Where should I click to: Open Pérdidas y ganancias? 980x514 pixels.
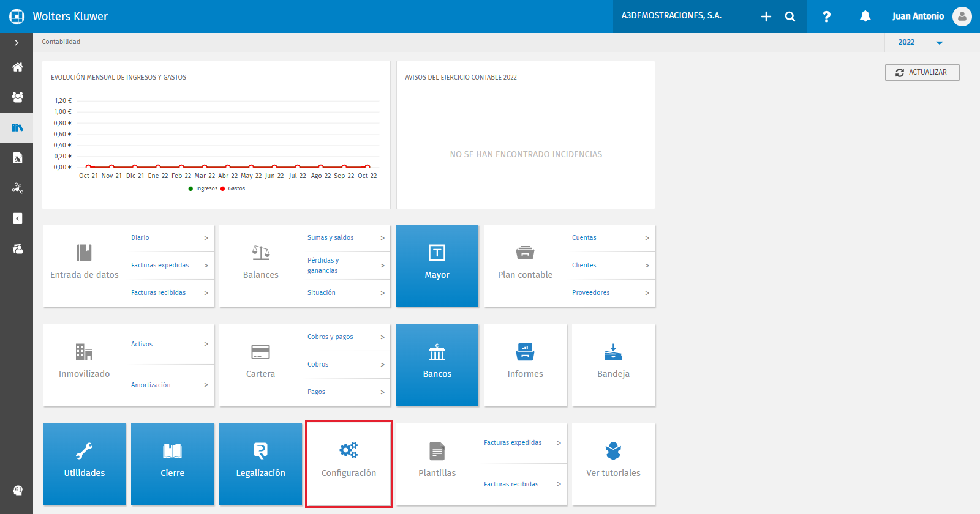click(323, 266)
